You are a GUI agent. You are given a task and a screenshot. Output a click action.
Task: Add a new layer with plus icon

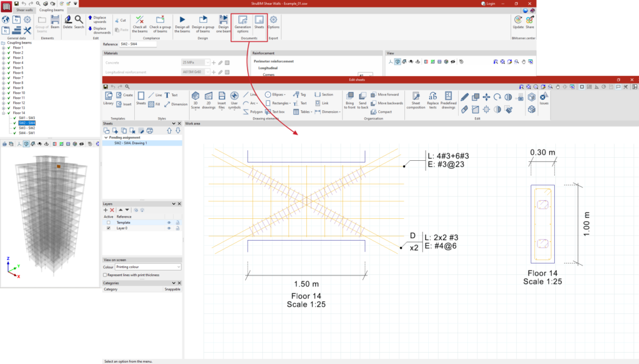click(x=106, y=211)
